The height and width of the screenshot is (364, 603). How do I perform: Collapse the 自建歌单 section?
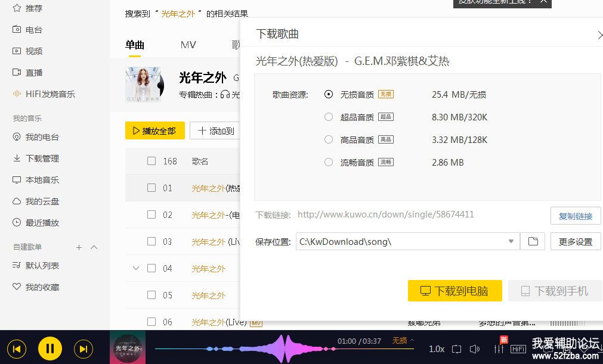point(94,247)
